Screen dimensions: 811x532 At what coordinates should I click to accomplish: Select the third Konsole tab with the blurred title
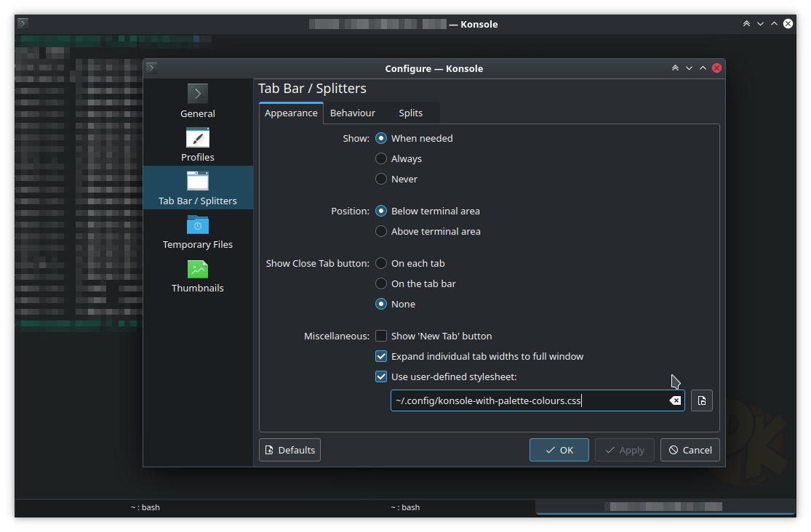tap(666, 507)
